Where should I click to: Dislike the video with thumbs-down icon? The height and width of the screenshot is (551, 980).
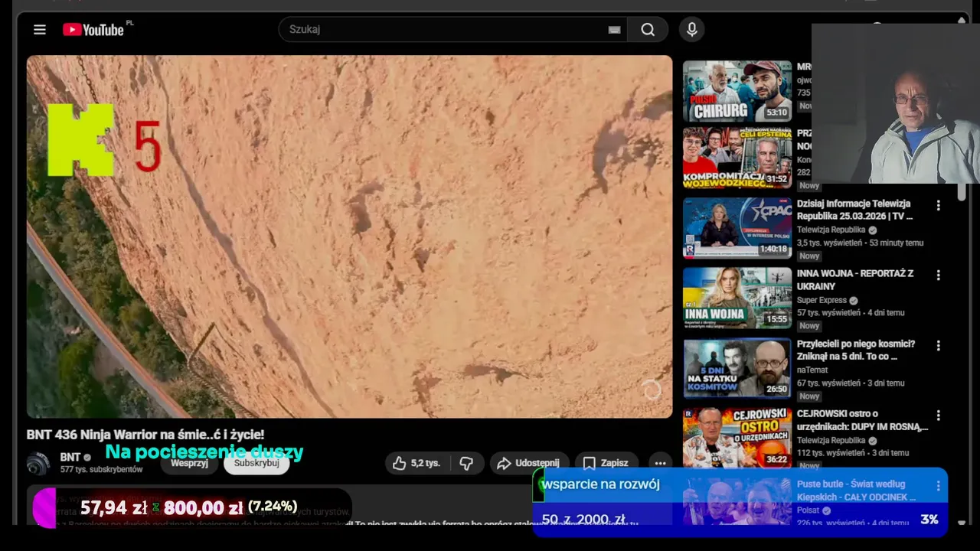click(x=466, y=463)
